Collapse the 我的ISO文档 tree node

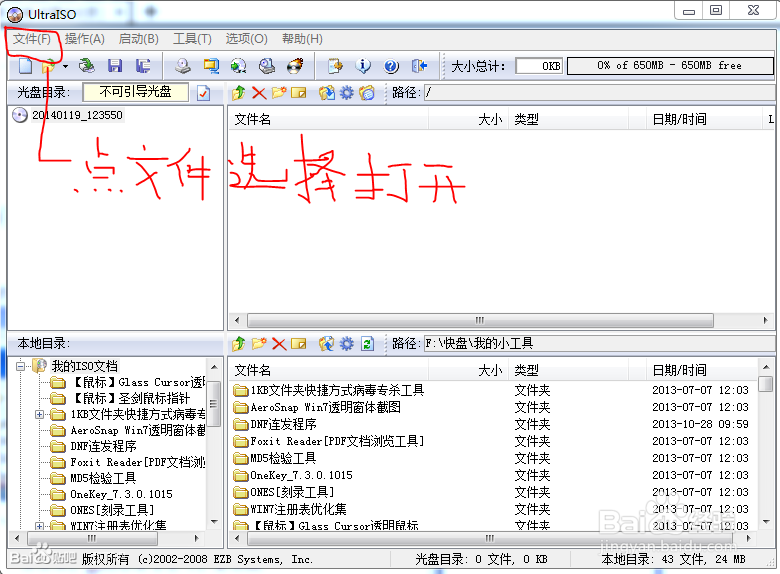[x=20, y=367]
